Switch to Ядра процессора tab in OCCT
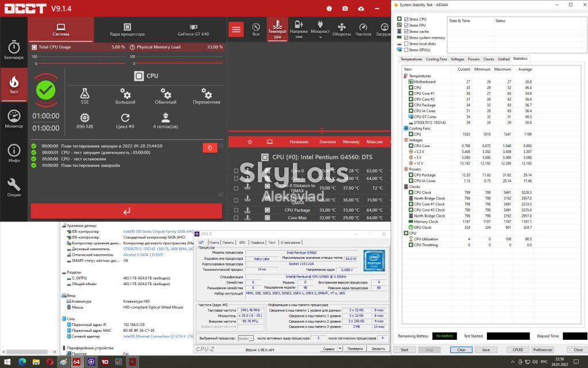 [x=127, y=30]
